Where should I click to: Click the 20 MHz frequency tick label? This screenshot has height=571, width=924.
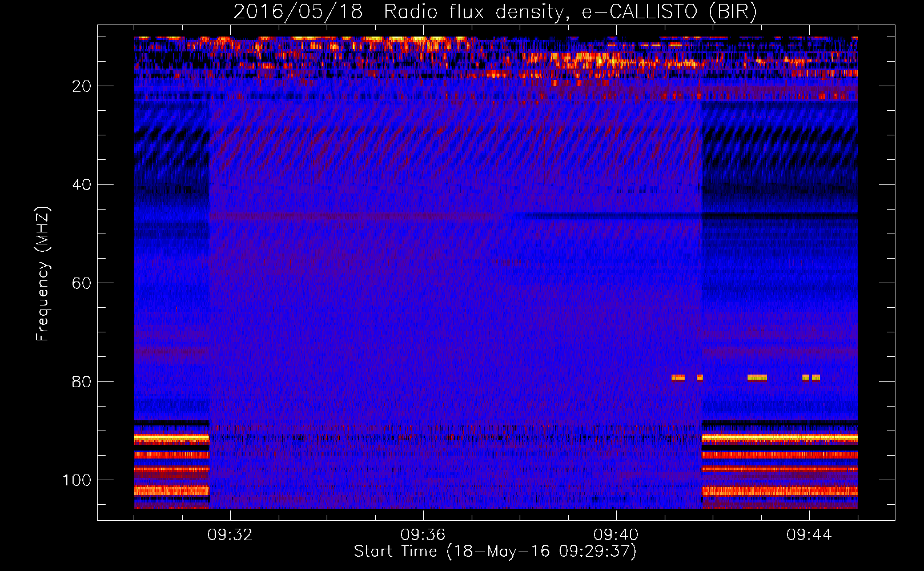82,86
